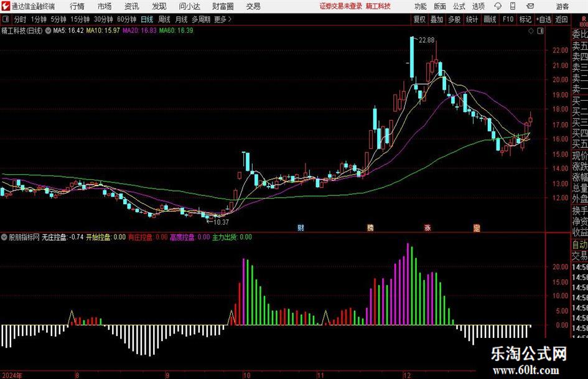Select the 日线 daily tab

tap(147, 19)
